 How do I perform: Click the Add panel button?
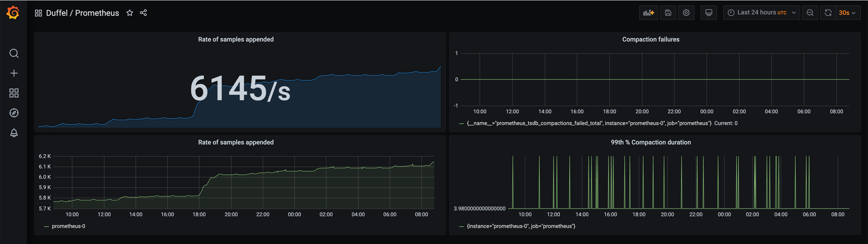pos(649,13)
